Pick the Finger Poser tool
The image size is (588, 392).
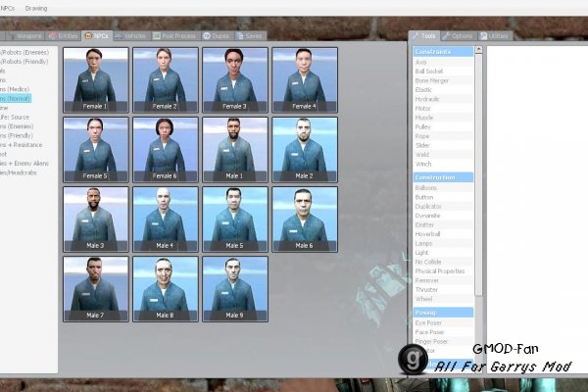pos(443,341)
